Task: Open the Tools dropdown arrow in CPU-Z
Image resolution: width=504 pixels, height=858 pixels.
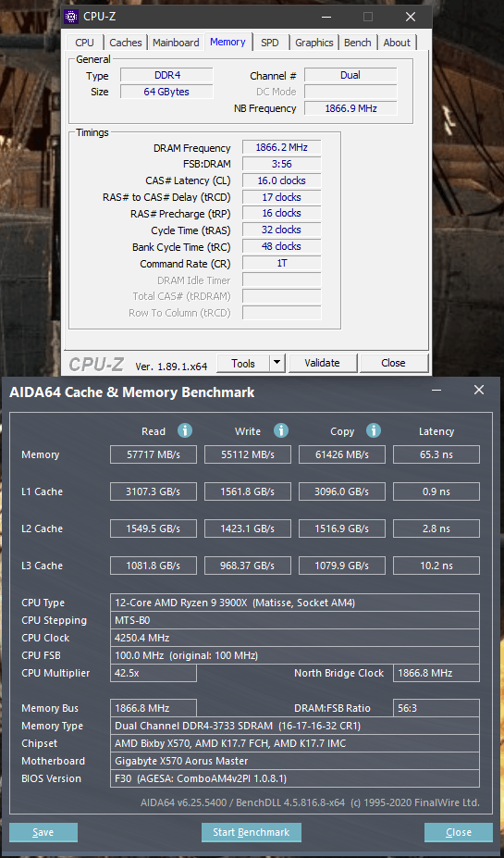Action: coord(277,363)
